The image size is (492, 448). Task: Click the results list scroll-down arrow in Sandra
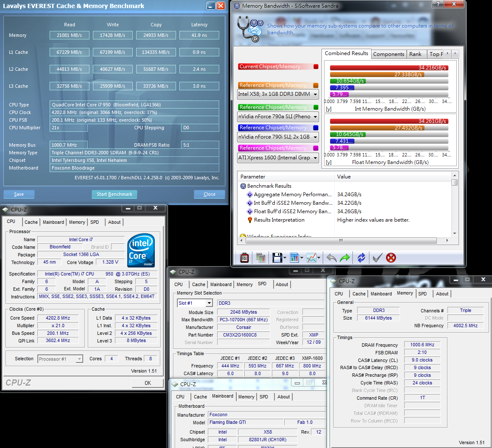coord(455,234)
